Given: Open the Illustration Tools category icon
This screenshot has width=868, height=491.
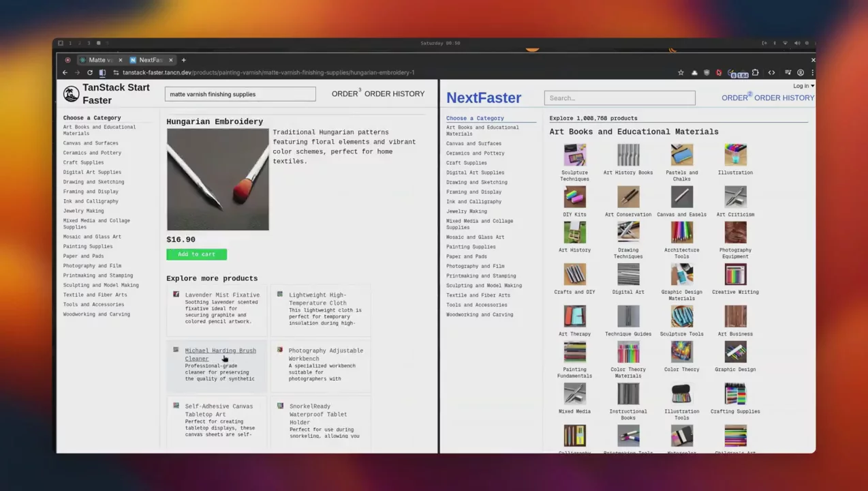Looking at the screenshot, I should 681,394.
